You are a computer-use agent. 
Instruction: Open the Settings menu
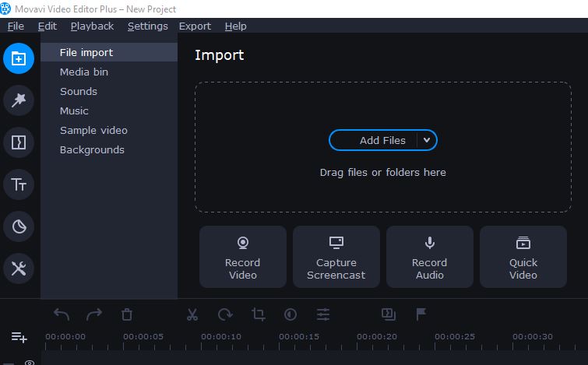pos(148,26)
